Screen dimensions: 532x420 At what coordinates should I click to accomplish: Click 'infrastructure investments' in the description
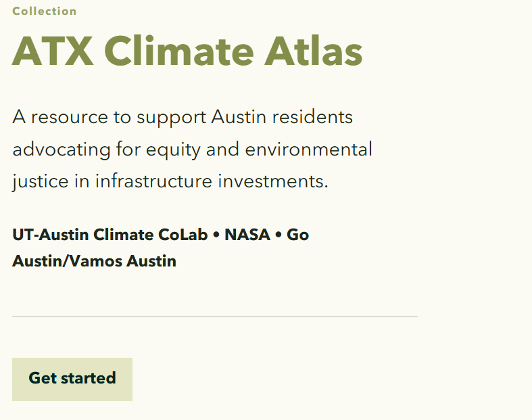[x=212, y=181]
